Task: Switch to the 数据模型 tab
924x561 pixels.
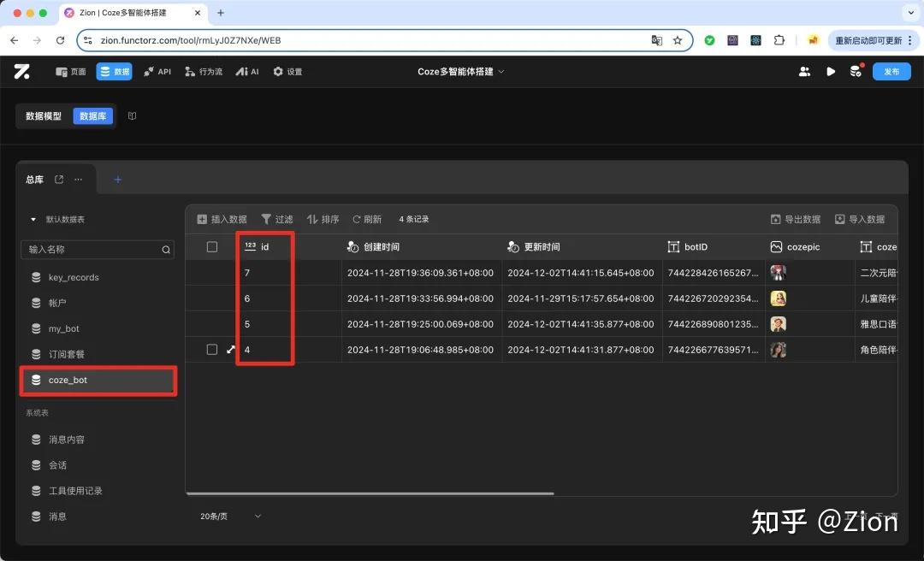Action: click(x=44, y=116)
